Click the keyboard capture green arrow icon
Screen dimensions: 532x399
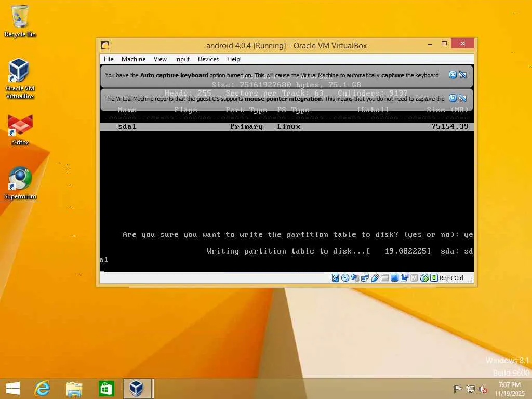click(434, 278)
